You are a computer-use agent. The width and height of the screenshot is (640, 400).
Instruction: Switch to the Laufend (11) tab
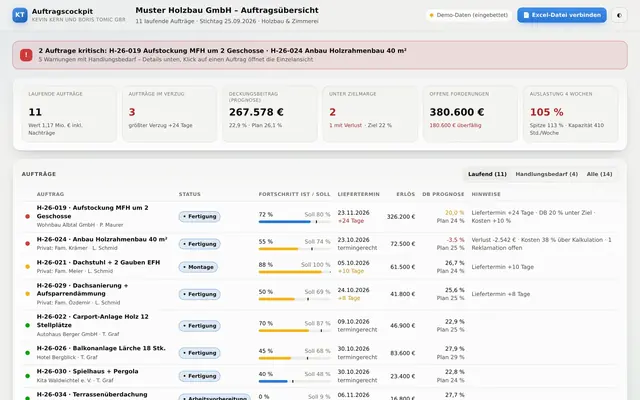[x=487, y=174]
